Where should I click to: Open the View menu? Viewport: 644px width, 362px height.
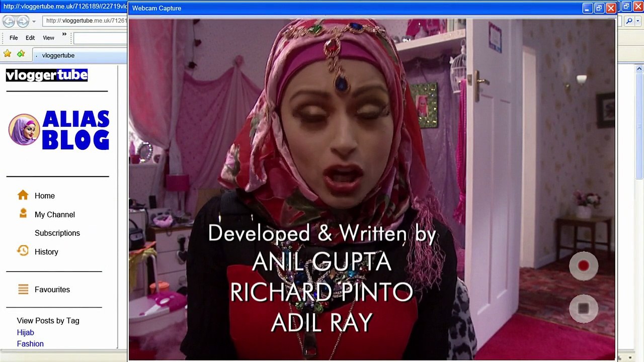[48, 38]
